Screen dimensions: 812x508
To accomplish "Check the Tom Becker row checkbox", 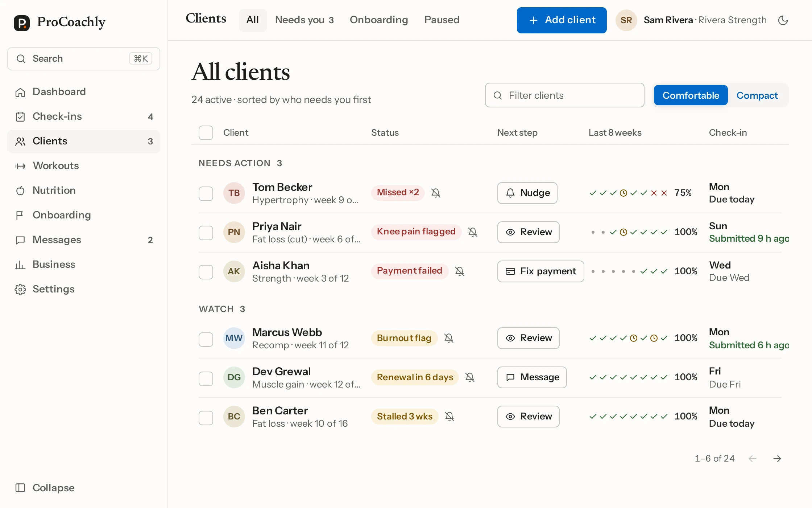I will (x=206, y=194).
